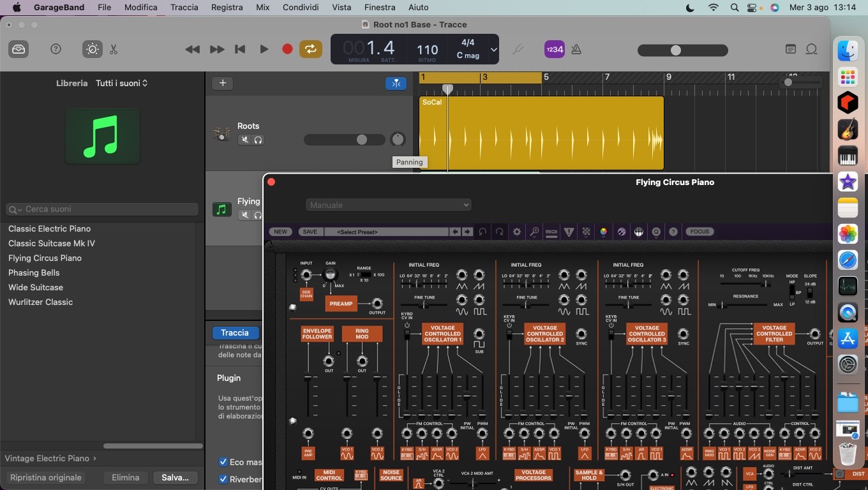The height and width of the screenshot is (490, 868).
Task: Toggle the FOCUS button in synth
Action: tap(700, 232)
